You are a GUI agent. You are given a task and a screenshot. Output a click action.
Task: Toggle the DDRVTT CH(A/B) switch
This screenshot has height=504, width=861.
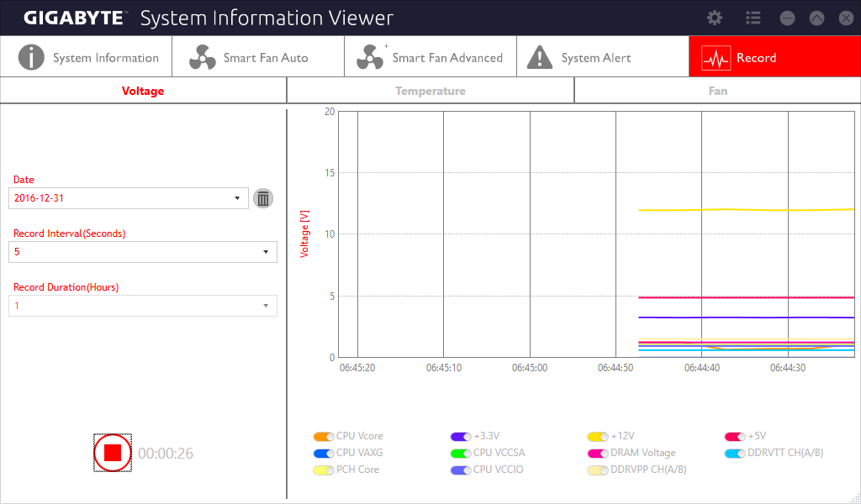pos(735,454)
